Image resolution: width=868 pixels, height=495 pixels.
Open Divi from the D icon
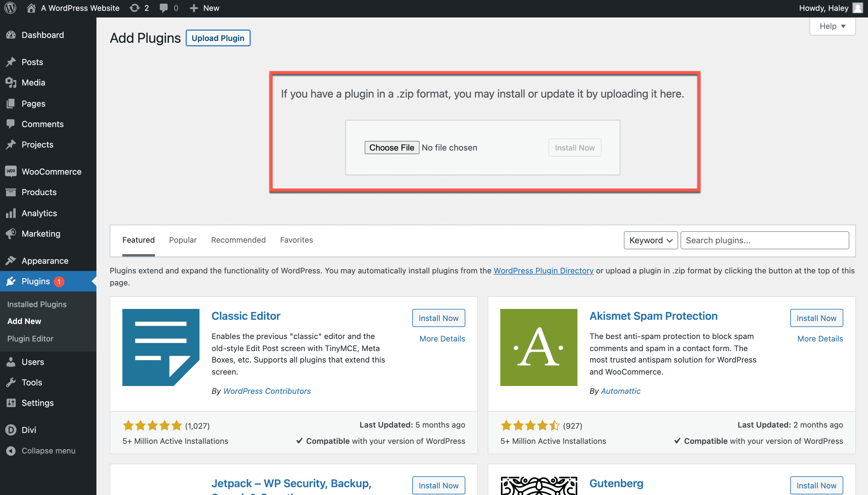click(11, 430)
